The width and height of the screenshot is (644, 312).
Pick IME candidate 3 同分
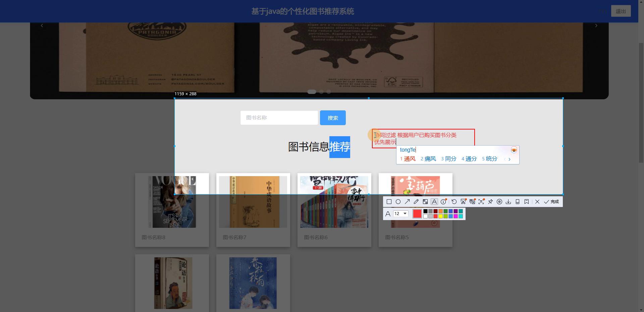[x=449, y=159]
